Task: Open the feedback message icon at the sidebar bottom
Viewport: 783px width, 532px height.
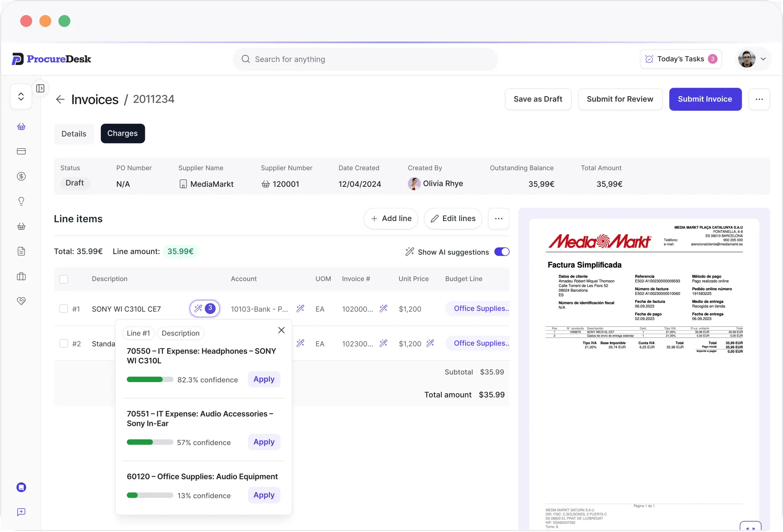Action: pyautogui.click(x=22, y=512)
